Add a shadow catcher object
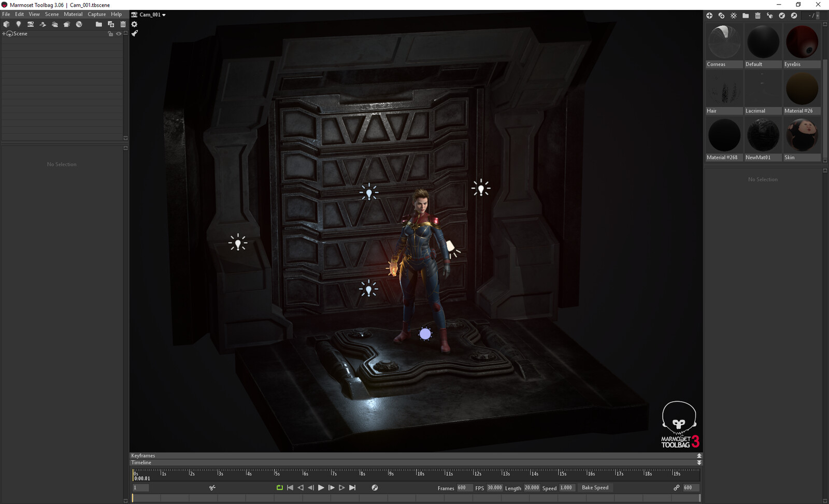Viewport: 829px width, 504px height. tap(43, 24)
